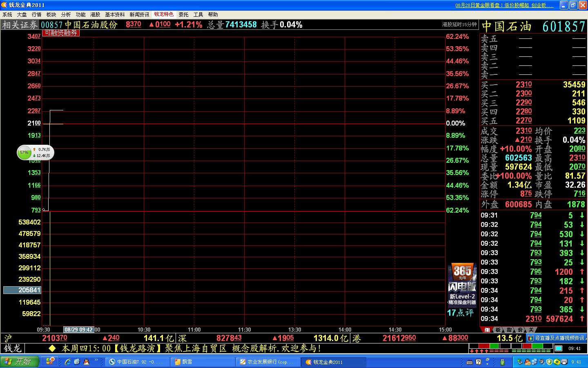
Task: Open QQ tray icon
Action: (x=527, y=362)
